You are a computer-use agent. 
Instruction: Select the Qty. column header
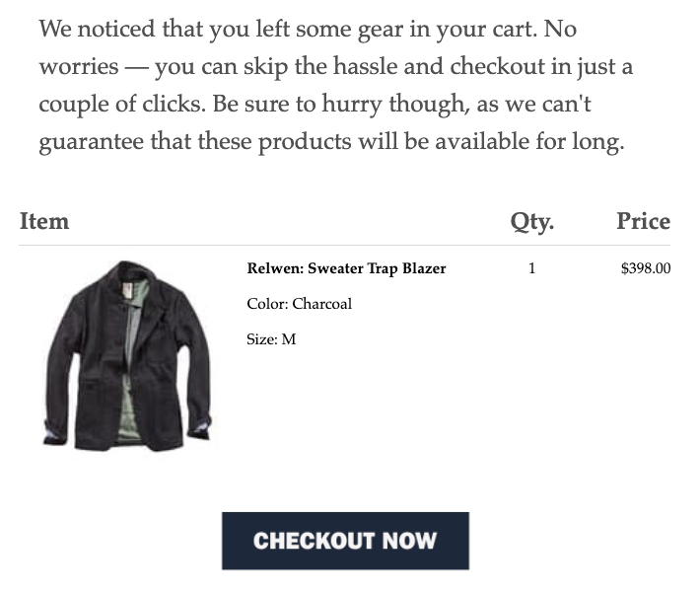pos(532,221)
